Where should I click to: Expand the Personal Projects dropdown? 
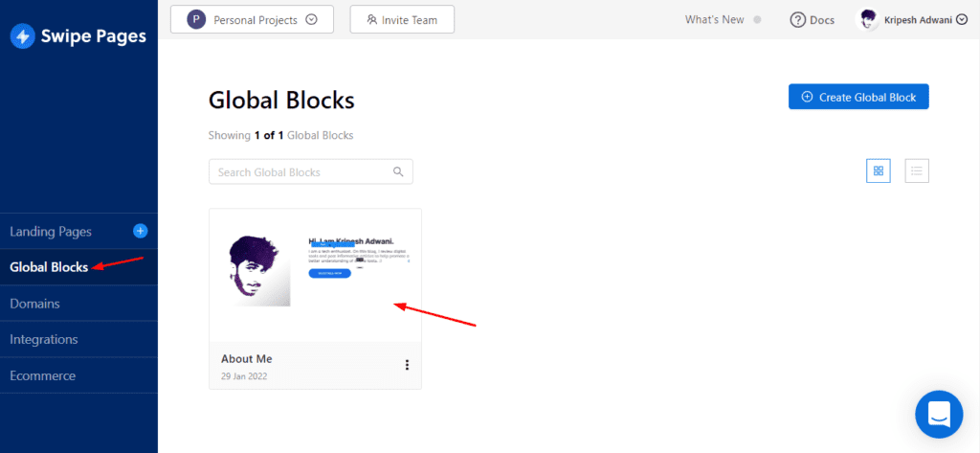[311, 19]
